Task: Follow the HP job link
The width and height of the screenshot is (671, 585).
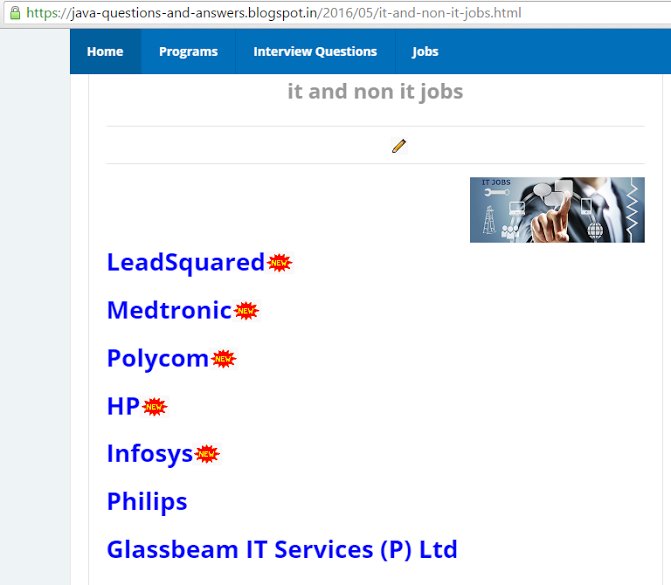Action: [123, 406]
